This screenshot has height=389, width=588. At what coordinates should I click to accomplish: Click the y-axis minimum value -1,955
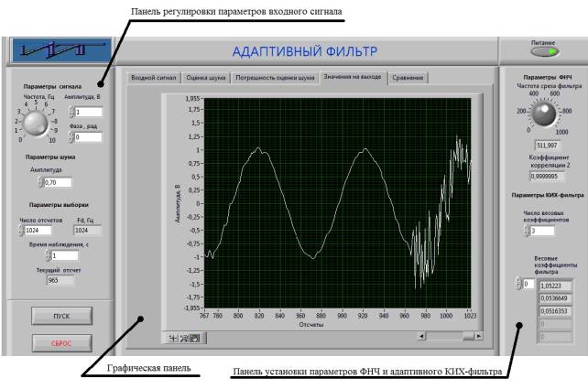tap(192, 308)
